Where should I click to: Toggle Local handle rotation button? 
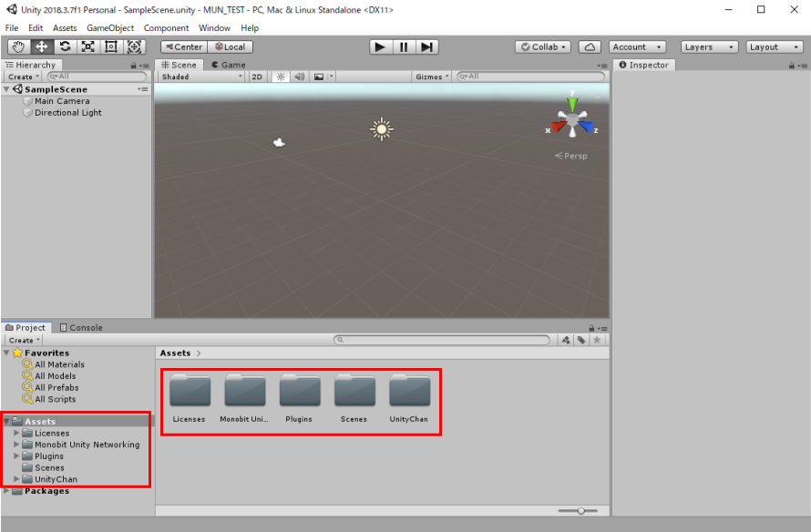pos(231,47)
